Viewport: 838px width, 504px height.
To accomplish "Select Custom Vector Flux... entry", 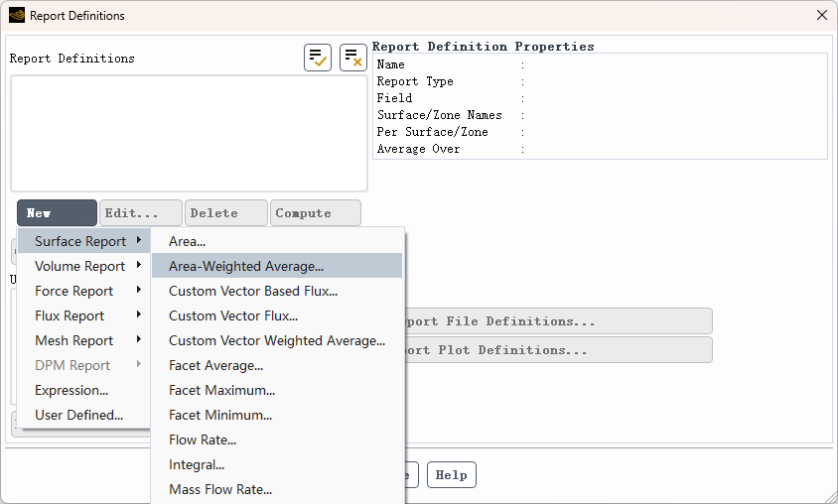I will (x=233, y=315).
